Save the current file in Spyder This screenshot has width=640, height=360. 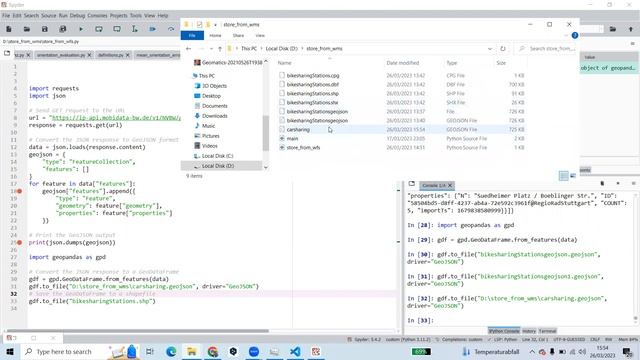coord(44,29)
